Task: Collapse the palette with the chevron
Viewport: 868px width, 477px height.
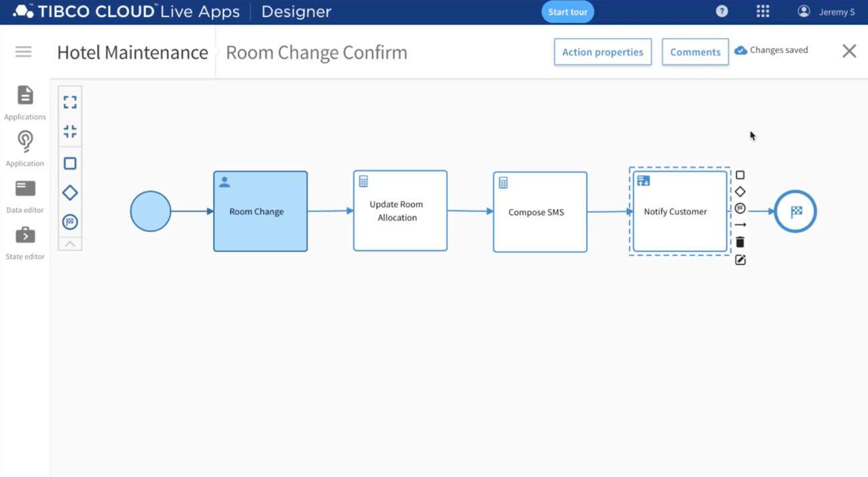Action: 70,244
